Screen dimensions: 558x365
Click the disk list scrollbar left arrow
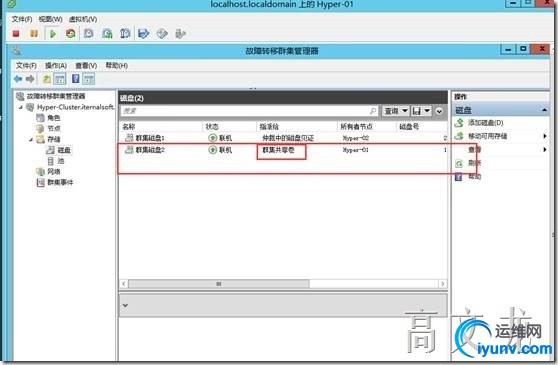pyautogui.click(x=124, y=284)
